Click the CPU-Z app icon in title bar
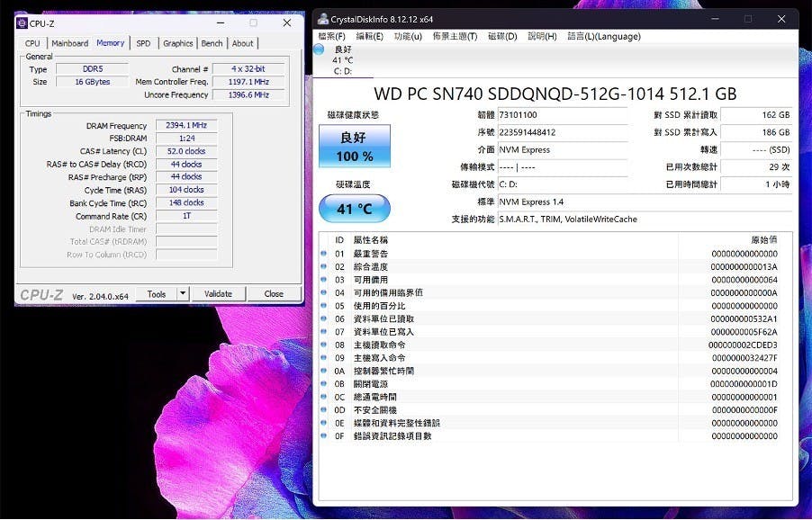This screenshot has height=520, width=812. (23, 22)
